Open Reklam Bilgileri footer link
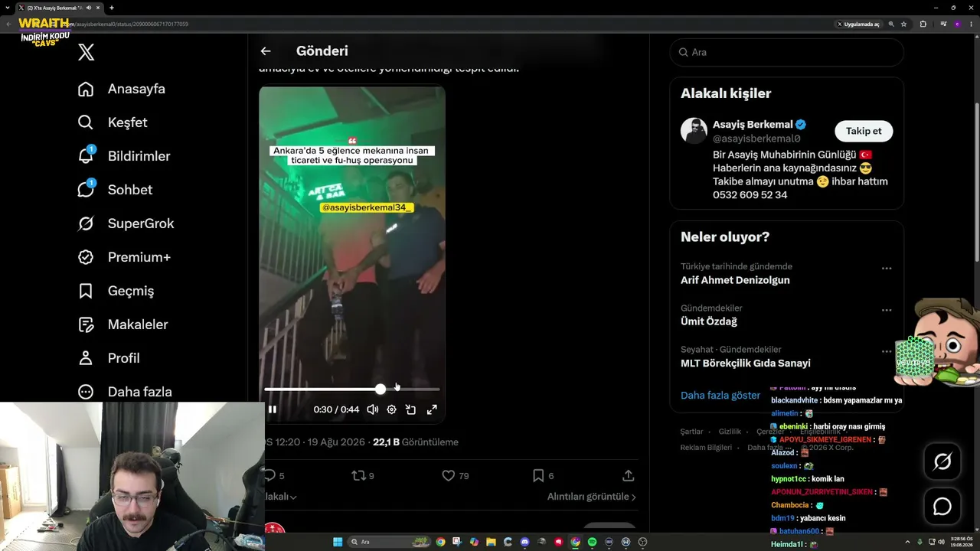Screen dimensions: 980x551 pos(706,448)
